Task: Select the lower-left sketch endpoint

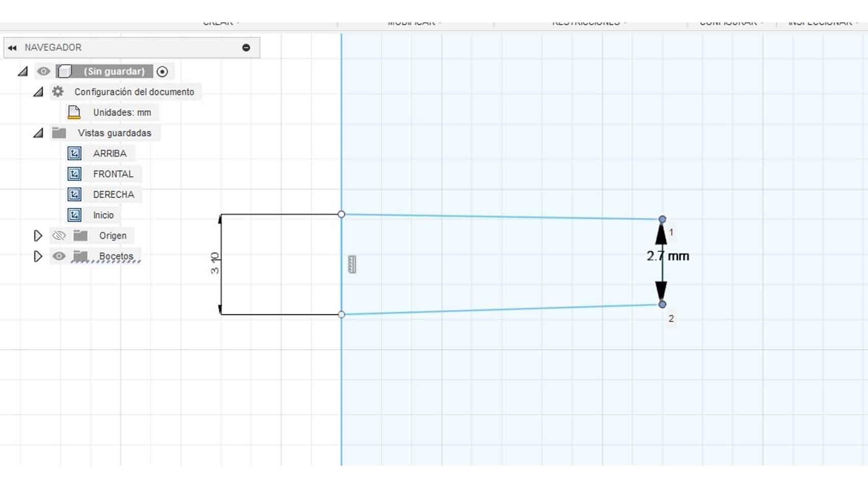Action: tap(342, 314)
